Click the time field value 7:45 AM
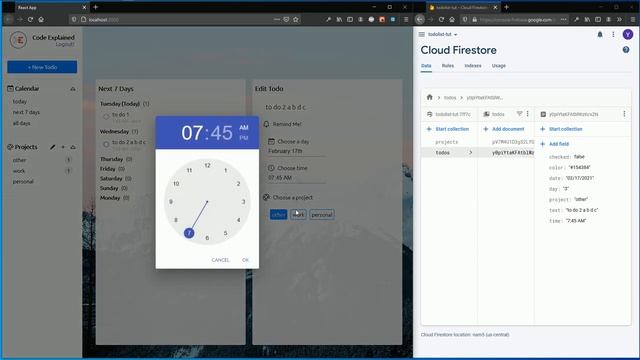640x360 pixels. tap(576, 221)
